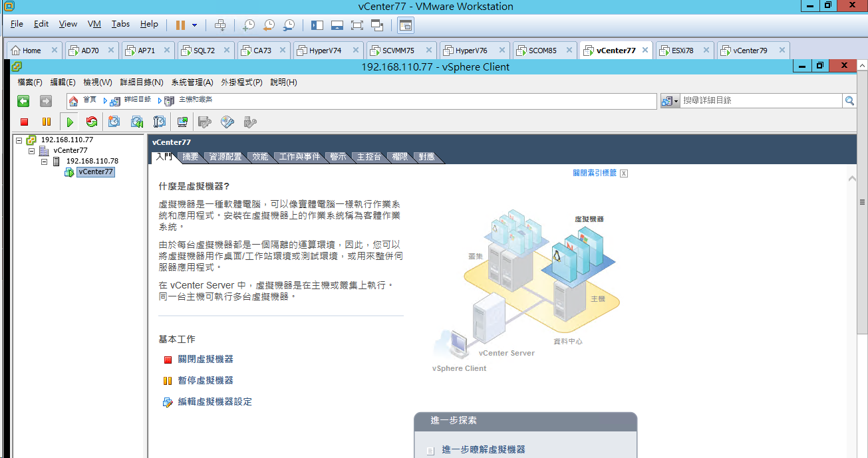Screen dimensions: 868x458
Task: Switch to the 警示 tab
Action: coord(338,158)
